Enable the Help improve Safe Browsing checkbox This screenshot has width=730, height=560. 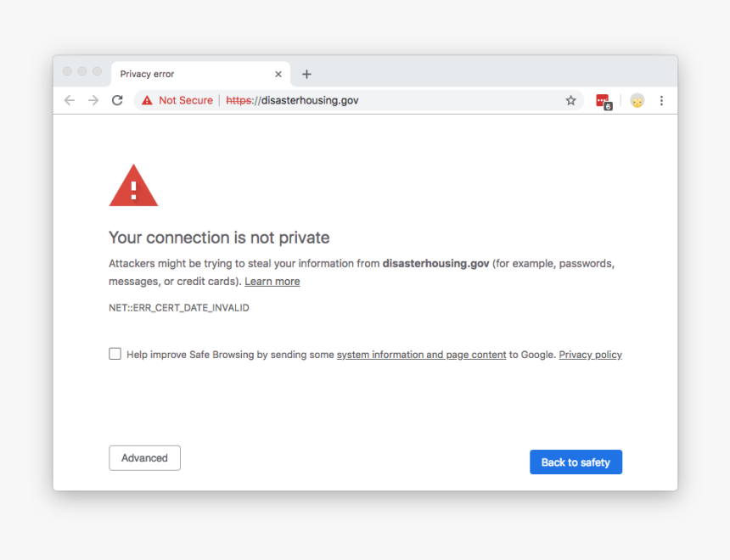click(x=115, y=354)
